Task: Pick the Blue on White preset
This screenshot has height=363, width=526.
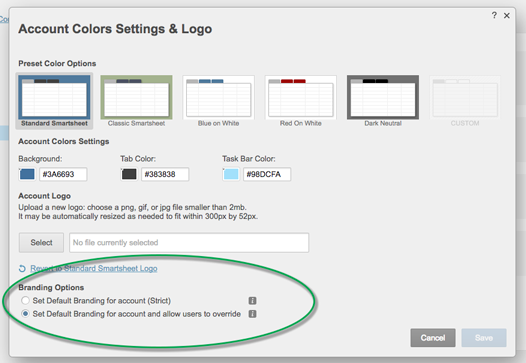Action: click(218, 101)
